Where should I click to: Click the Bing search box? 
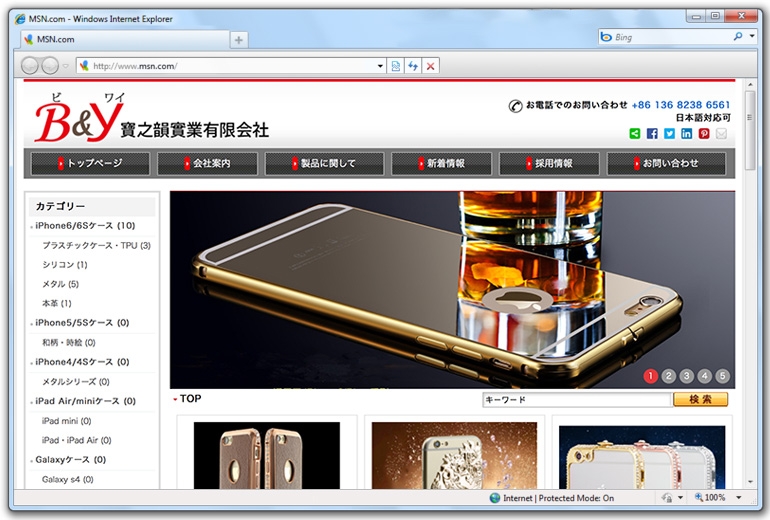click(665, 37)
